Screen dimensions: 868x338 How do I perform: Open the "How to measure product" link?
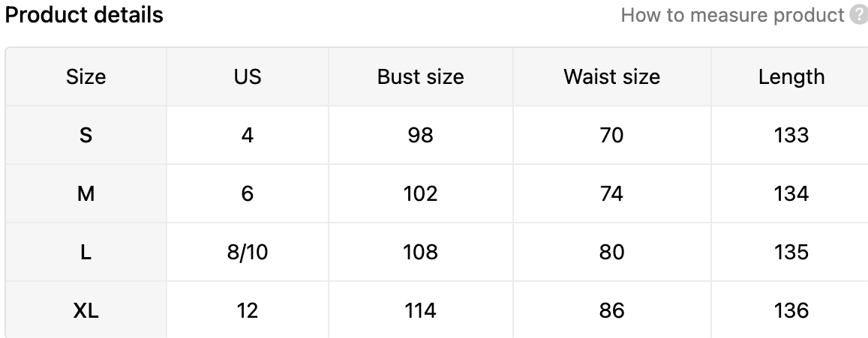point(732,15)
